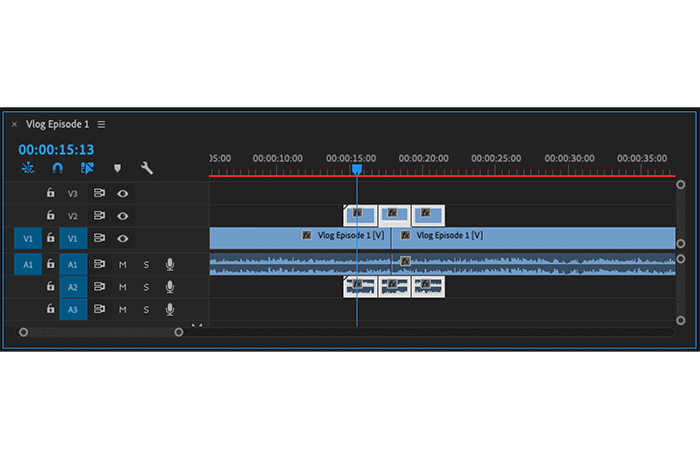700x450 pixels.
Task: Select Vlog Episode 1 sequence tab
Action: coord(57,124)
